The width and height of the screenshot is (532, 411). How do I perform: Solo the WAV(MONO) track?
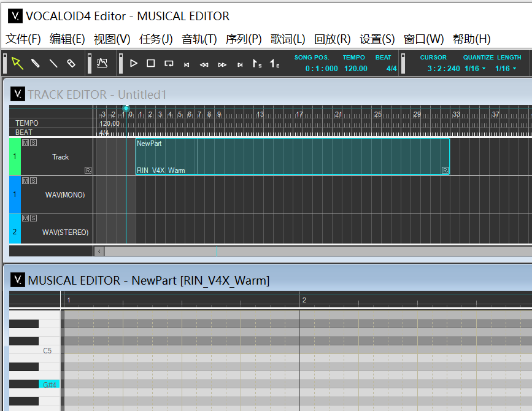pyautogui.click(x=33, y=181)
